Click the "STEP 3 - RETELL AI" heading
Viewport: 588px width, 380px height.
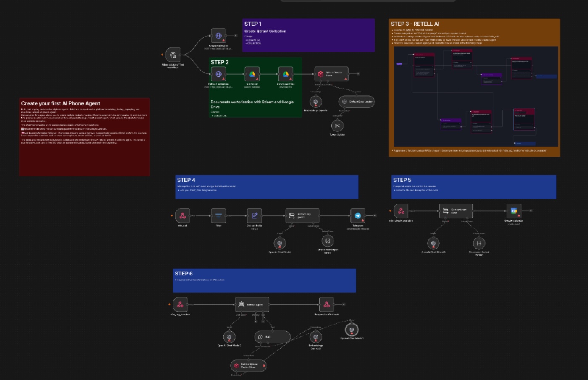(415, 24)
